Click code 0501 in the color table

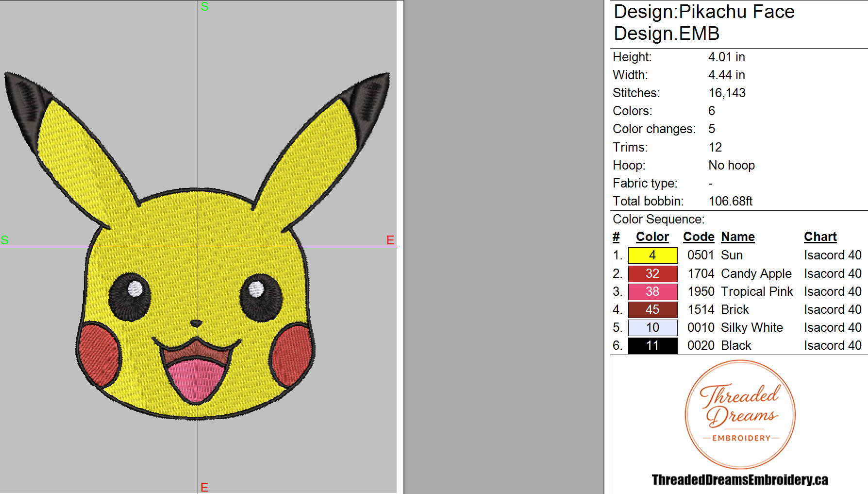click(x=701, y=255)
